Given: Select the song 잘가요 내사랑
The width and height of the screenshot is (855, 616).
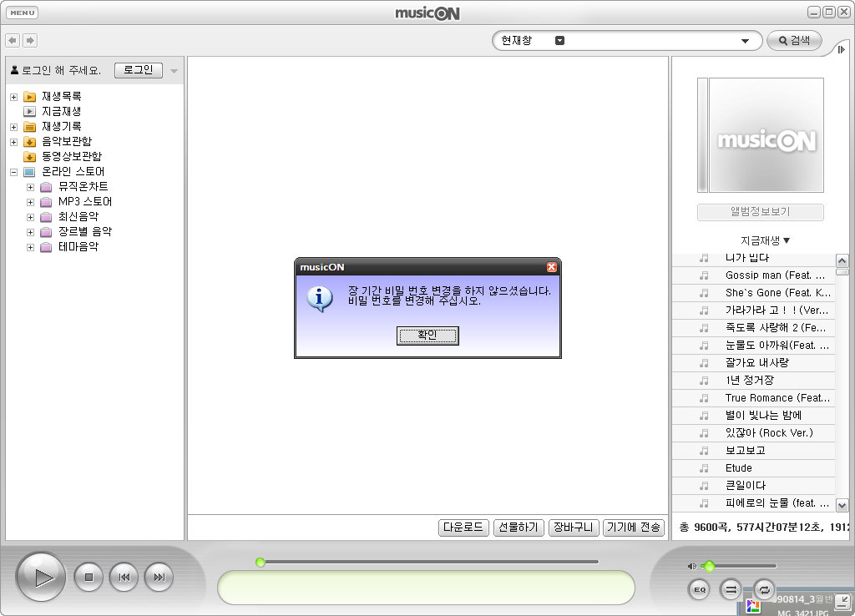Looking at the screenshot, I should 754,362.
